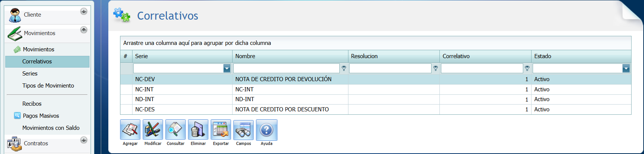Expand the Contratos sidebar section arrow
The image size is (644, 154).
(84, 140)
